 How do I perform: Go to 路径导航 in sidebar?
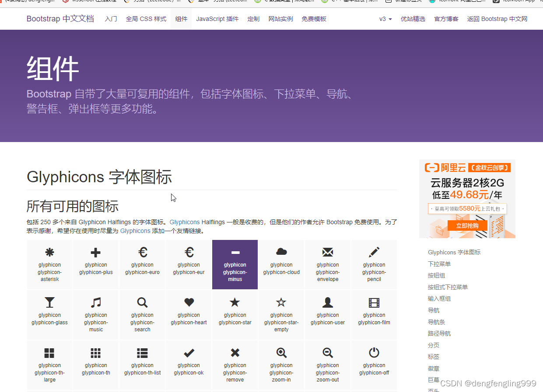point(439,333)
